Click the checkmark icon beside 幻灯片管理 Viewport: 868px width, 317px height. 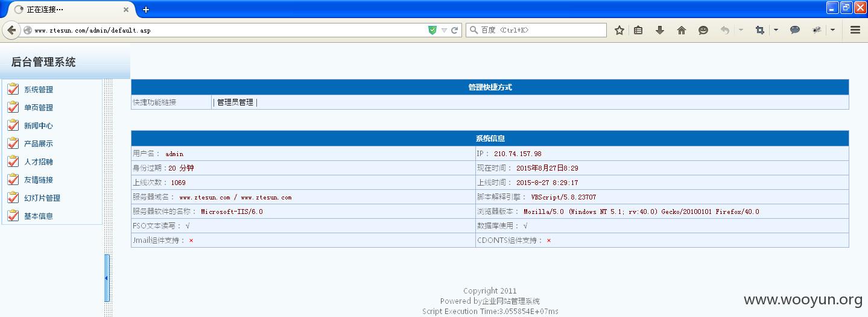(13, 198)
